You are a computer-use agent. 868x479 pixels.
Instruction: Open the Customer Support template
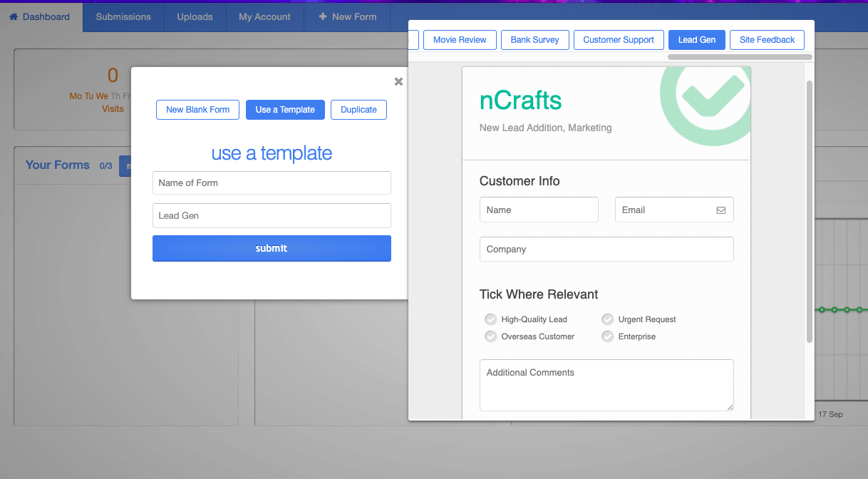(619, 40)
